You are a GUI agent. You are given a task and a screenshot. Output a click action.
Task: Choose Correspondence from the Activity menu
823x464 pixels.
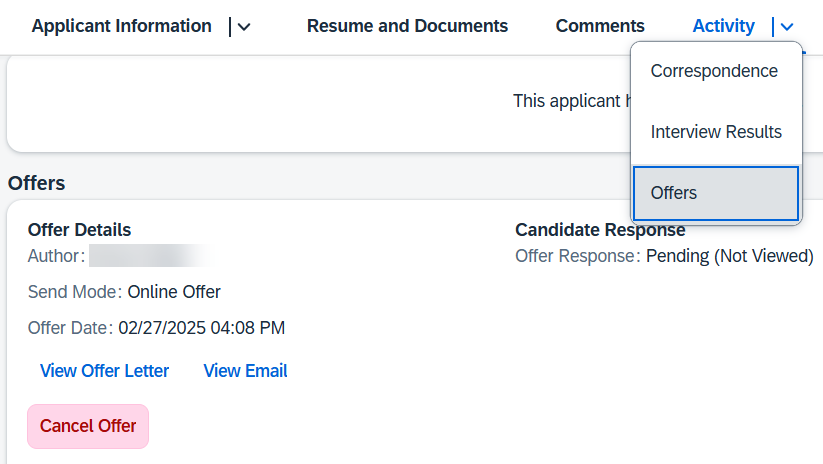tap(716, 71)
